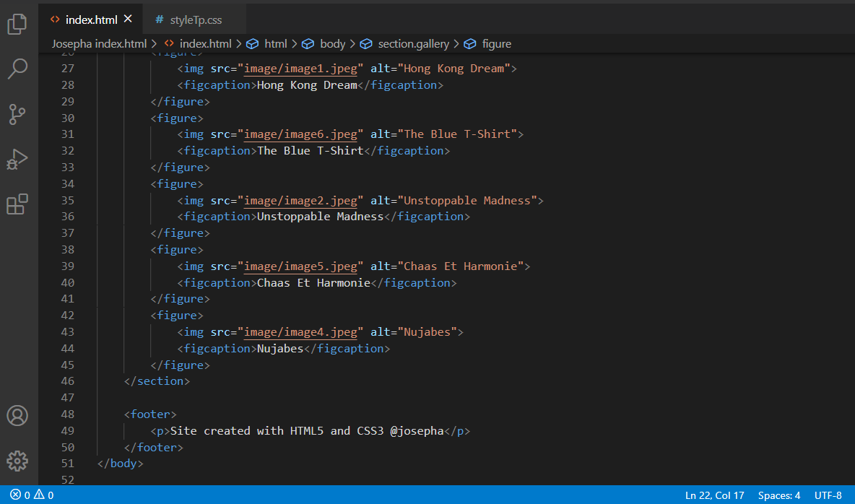The width and height of the screenshot is (855, 504).
Task: Change indentation via Spaces: 4
Action: click(778, 495)
